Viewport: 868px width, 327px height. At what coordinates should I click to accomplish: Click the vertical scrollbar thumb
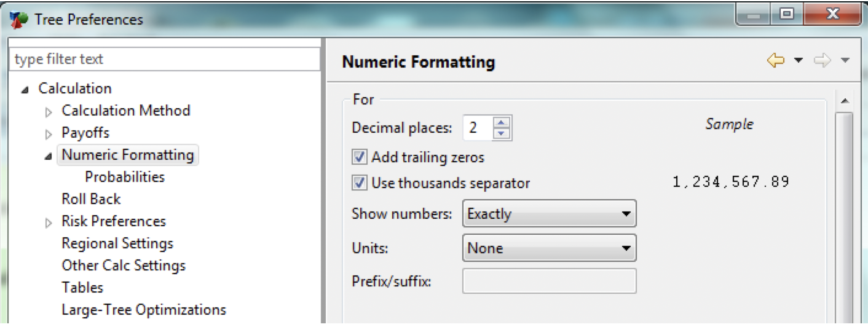tap(844, 218)
